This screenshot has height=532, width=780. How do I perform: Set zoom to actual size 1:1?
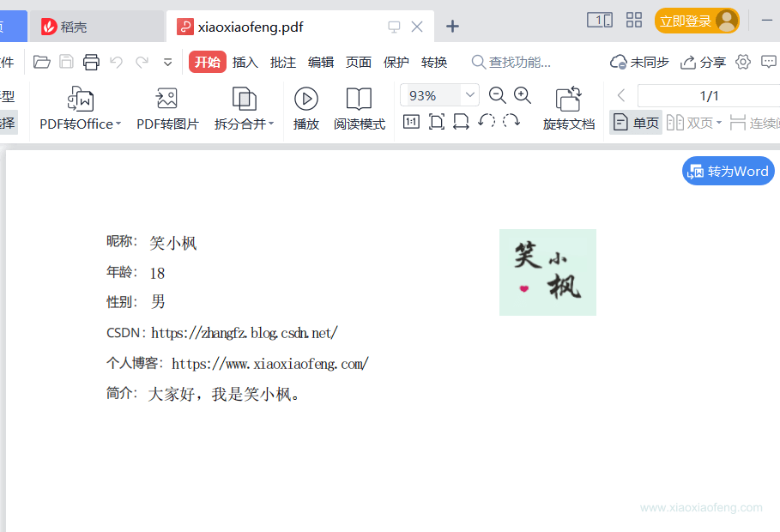tap(411, 122)
